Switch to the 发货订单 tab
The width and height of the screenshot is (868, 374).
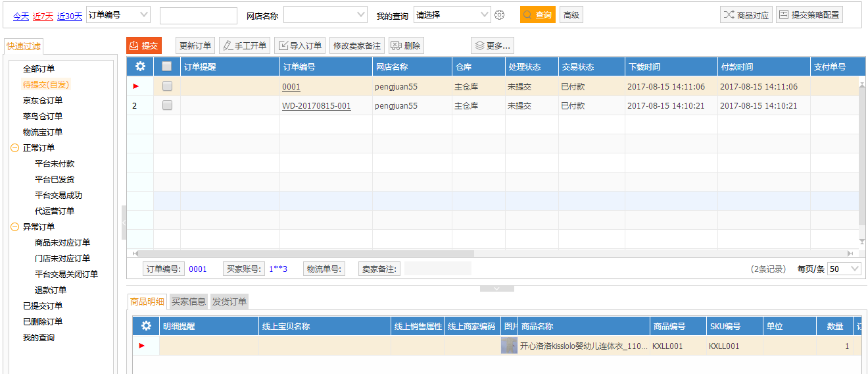(x=229, y=302)
